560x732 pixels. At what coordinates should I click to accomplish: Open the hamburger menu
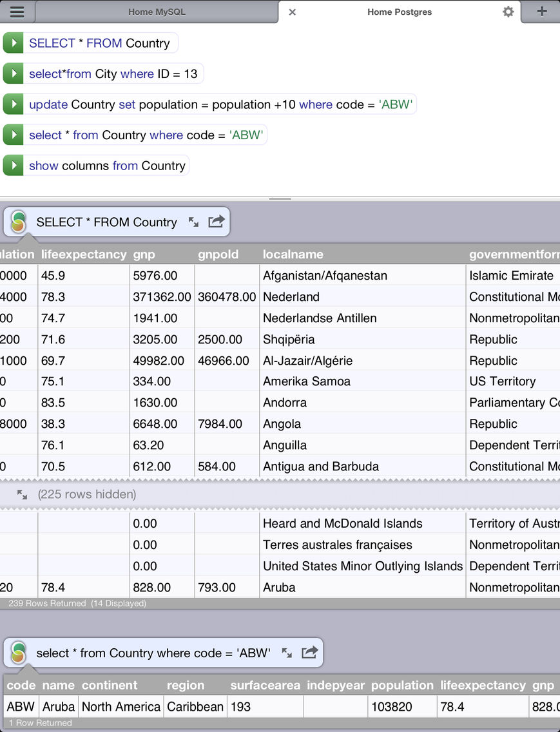pos(17,12)
